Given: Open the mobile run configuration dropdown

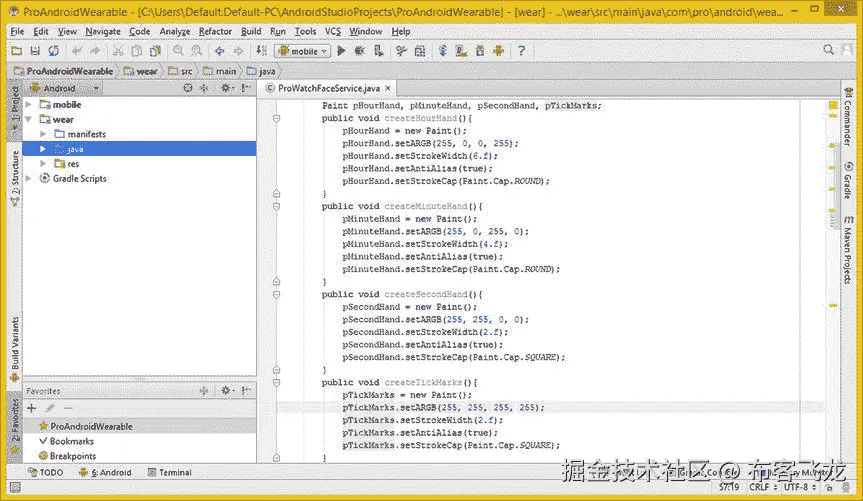Looking at the screenshot, I should click(x=302, y=51).
